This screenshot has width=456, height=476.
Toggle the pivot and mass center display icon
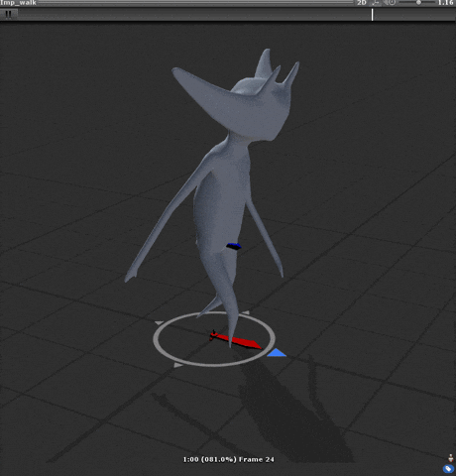coord(376,3)
